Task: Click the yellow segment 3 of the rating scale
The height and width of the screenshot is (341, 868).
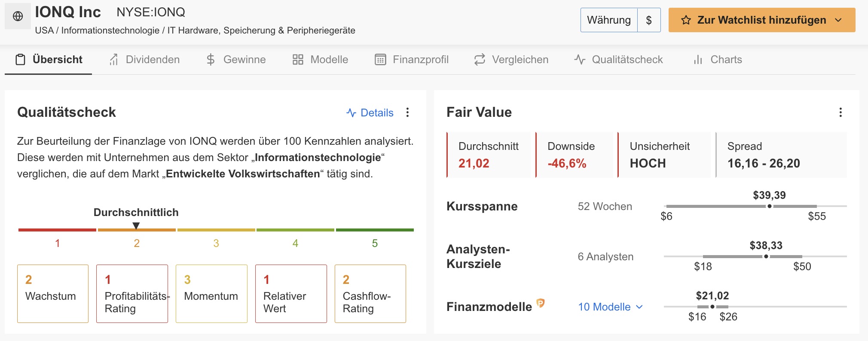Action: click(216, 230)
